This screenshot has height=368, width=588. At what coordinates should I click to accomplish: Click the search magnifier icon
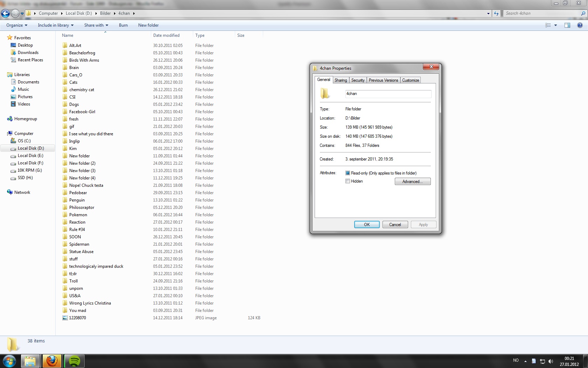(x=583, y=13)
